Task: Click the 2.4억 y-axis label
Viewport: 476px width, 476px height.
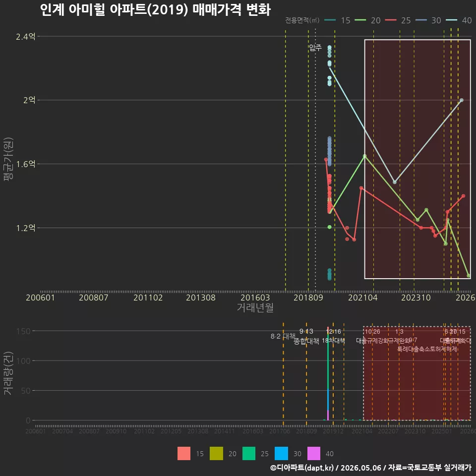Action: coord(25,37)
